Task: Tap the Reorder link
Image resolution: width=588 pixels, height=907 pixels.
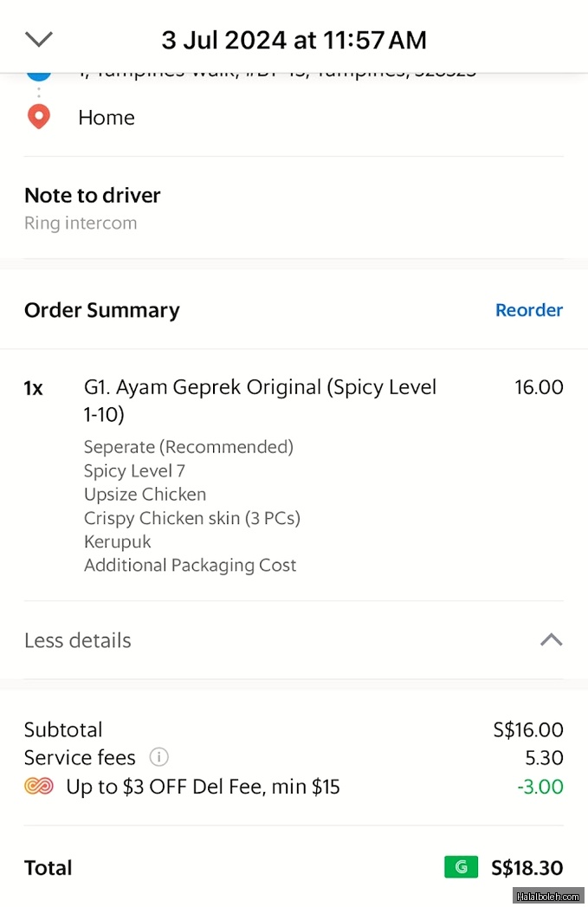Action: (529, 309)
